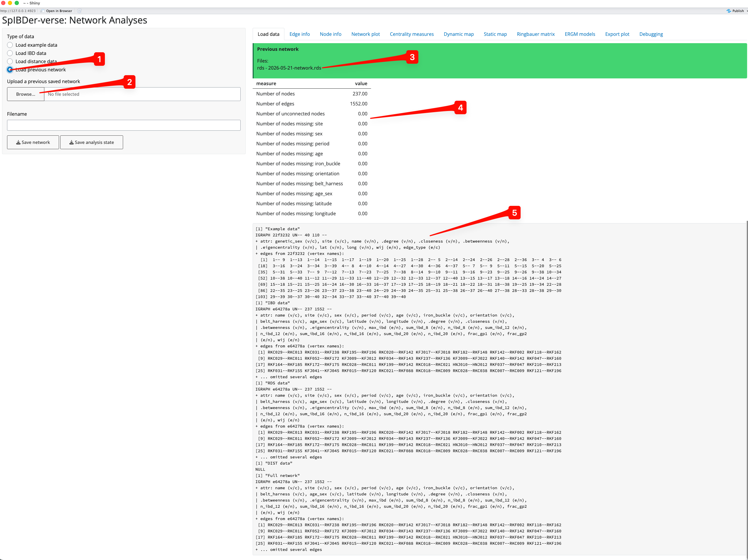
Task: Click the "DIST data" output line
Action: [274, 463]
